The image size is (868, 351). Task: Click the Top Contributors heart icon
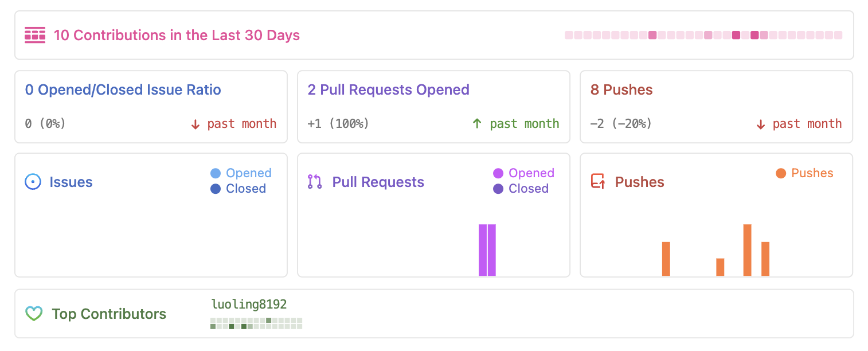click(x=34, y=314)
